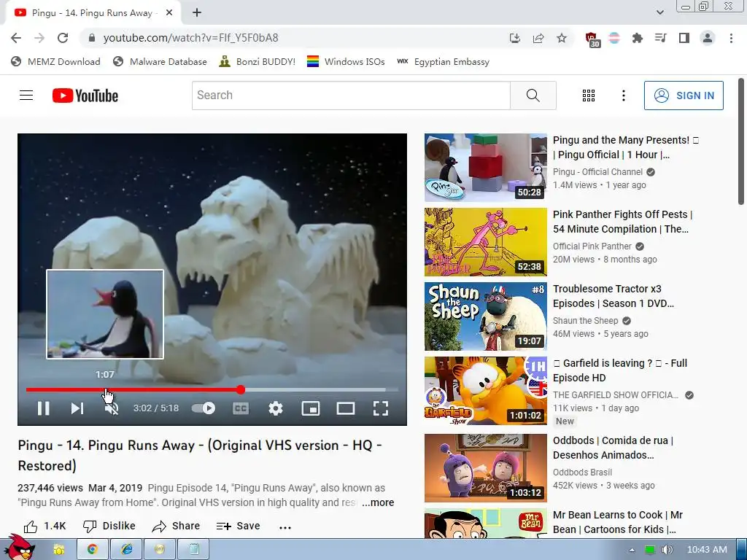Skip to next video
The height and width of the screenshot is (560, 747).
(77, 408)
